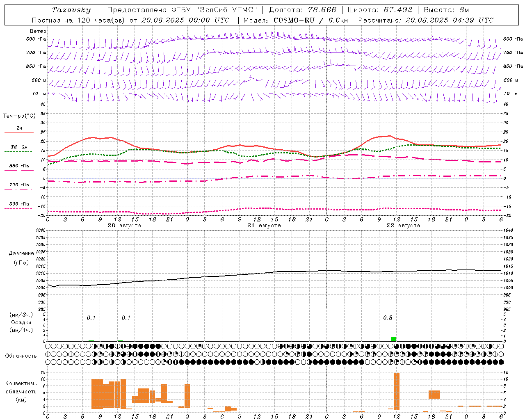Click the 0.8 precipitation amount value
This screenshot has height=420, width=525.
pyautogui.click(x=388, y=318)
